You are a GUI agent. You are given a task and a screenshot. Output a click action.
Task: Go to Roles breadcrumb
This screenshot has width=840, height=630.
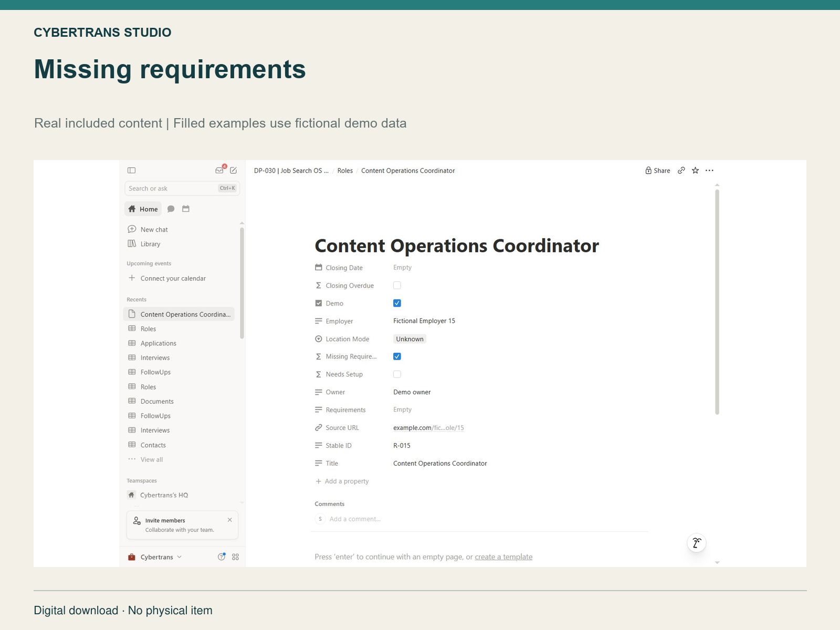(x=345, y=171)
